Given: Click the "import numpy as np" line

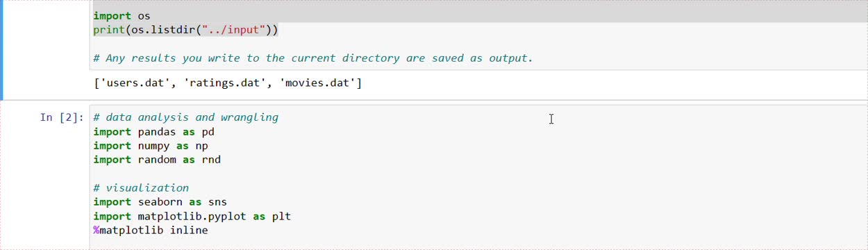Looking at the screenshot, I should [x=151, y=146].
